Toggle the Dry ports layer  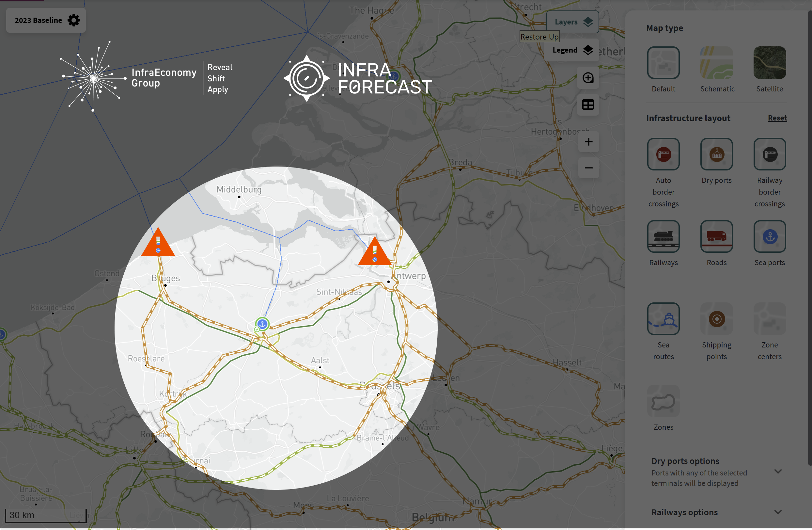pos(716,154)
